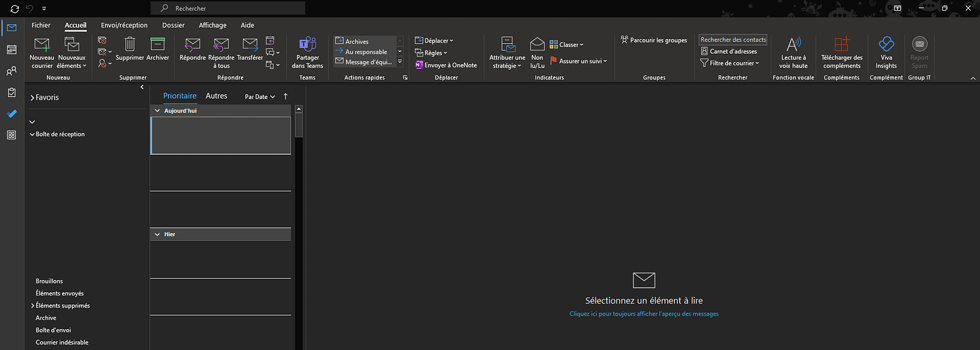
Task: Open Attribuer une stratégie dropdown
Action: 507,53
